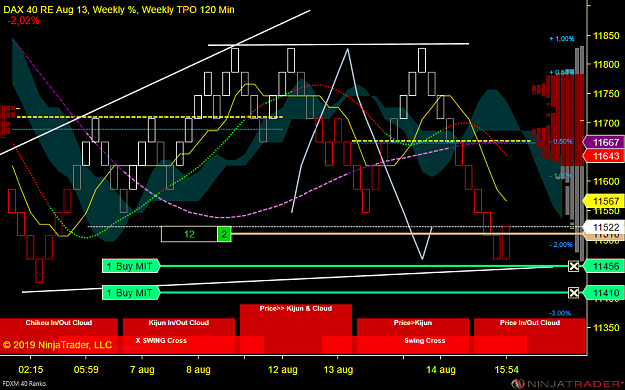Screen dimensions: 625x390
Task: Click the 15:54 time axis label
Action: pyautogui.click(x=507, y=370)
